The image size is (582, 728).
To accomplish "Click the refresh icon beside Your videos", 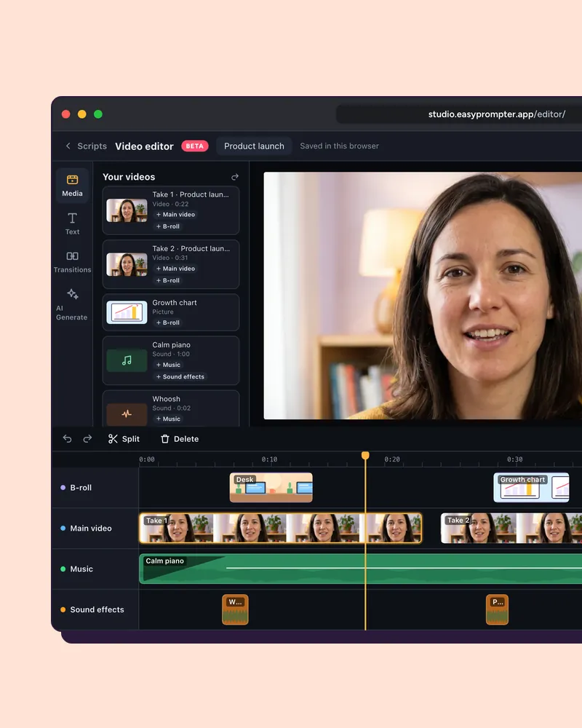I will [235, 177].
